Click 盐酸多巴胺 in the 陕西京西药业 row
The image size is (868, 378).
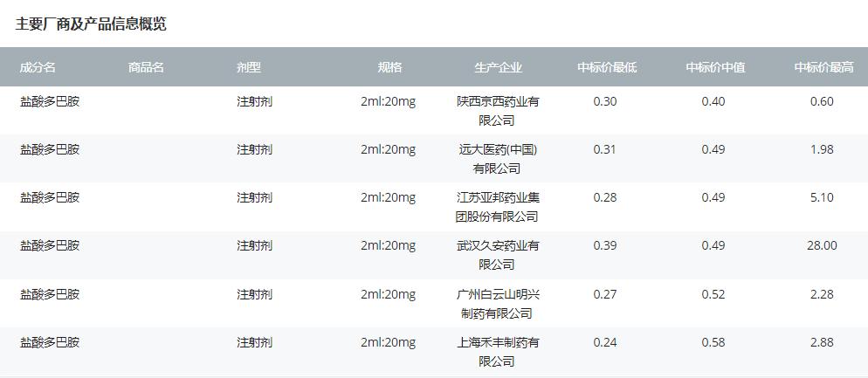coord(50,101)
